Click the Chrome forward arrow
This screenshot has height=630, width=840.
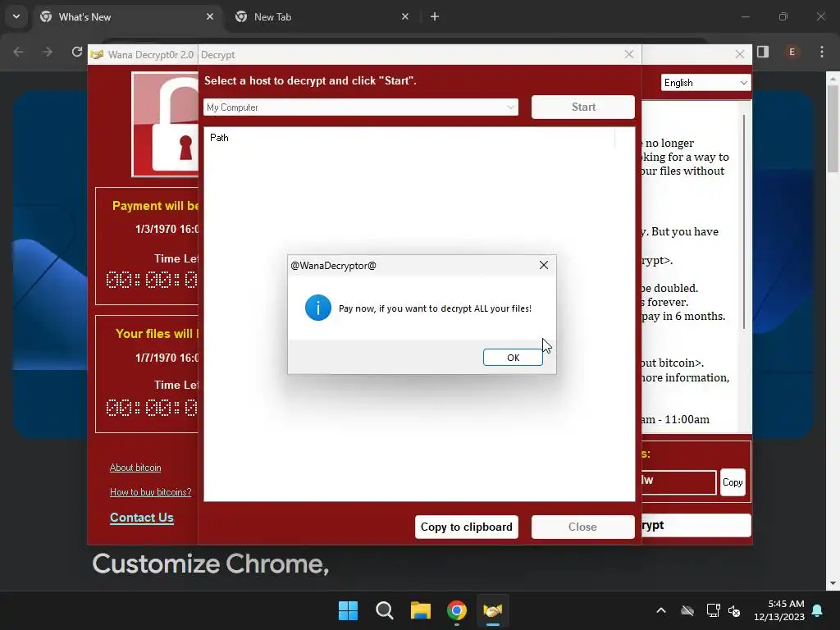tap(47, 52)
